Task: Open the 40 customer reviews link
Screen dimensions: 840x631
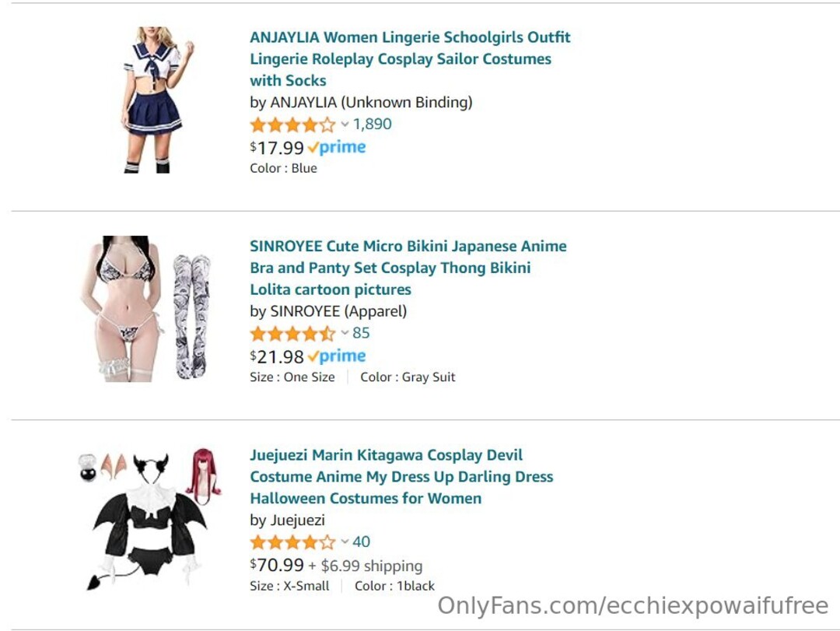Action: (361, 542)
